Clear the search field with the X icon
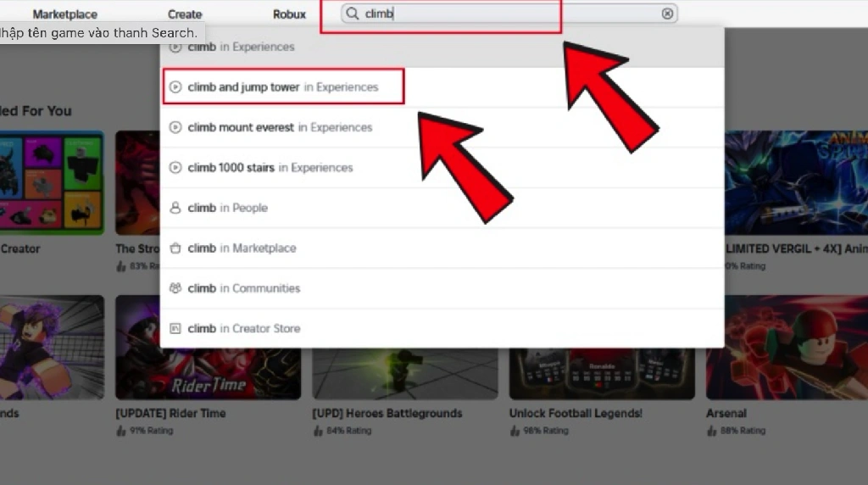Screen dimensions: 868x485 [667, 14]
